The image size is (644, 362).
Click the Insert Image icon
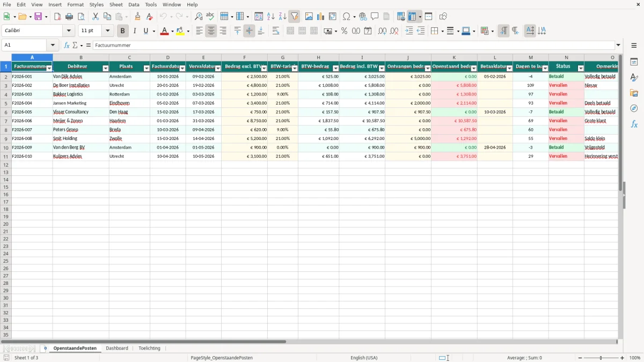[309, 17]
